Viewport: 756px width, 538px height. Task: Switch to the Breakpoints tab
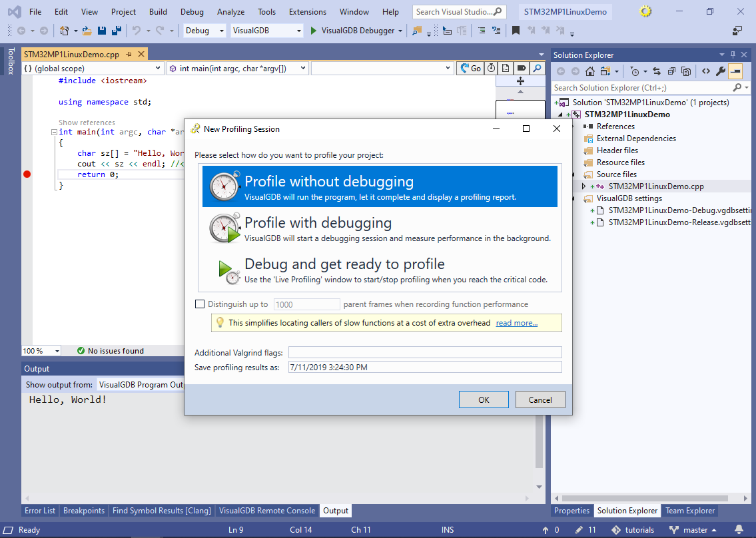[x=84, y=511]
